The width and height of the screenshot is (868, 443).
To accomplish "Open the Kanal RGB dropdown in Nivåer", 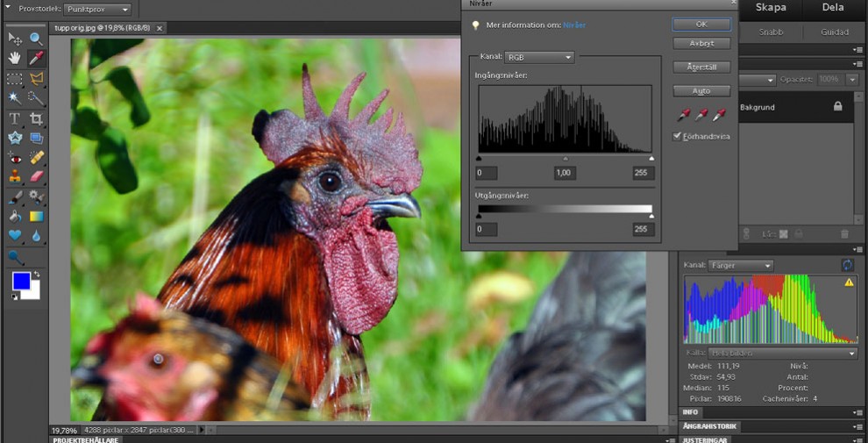I will [539, 57].
